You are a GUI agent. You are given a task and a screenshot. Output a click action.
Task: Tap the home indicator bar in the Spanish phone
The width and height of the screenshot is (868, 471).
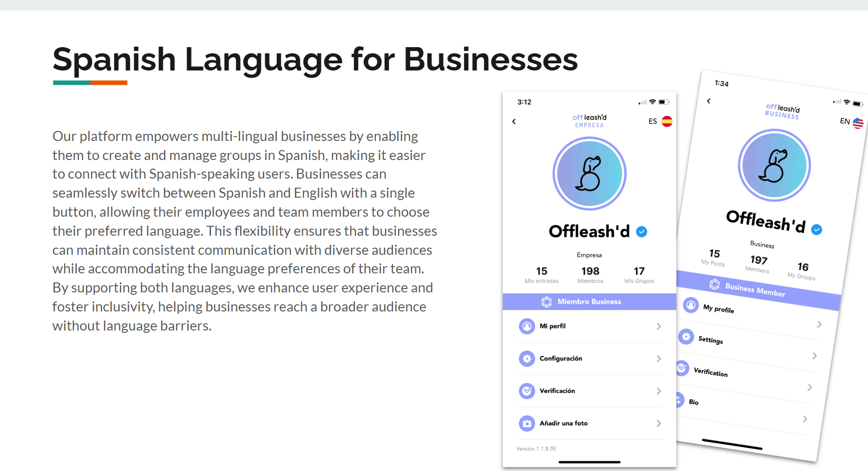click(589, 462)
